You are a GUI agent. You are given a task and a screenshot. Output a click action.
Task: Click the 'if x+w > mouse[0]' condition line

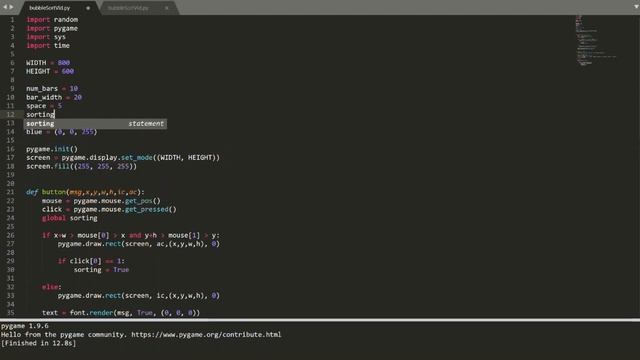131,236
